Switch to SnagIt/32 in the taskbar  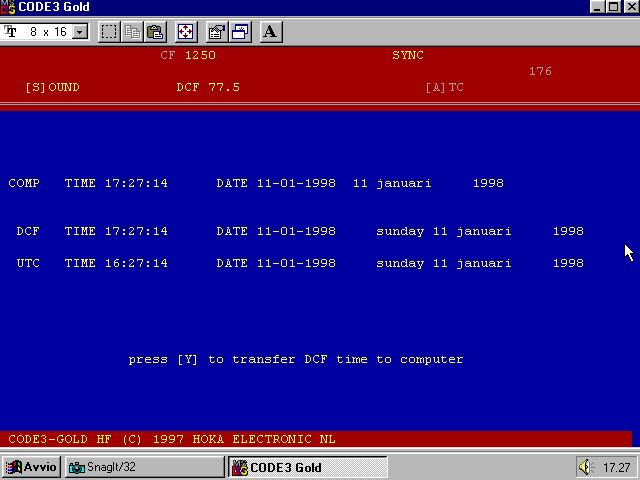(x=144, y=467)
